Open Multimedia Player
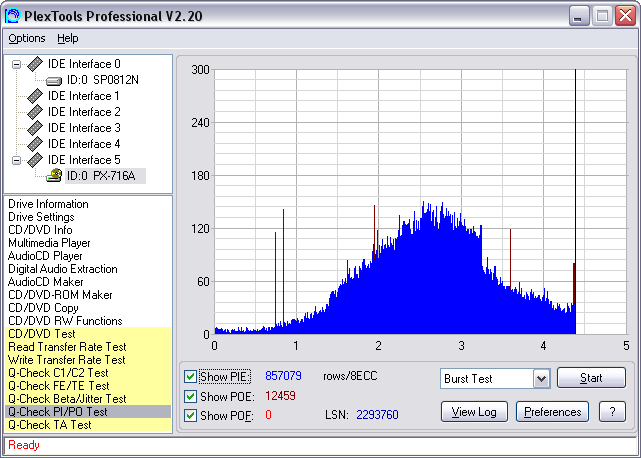The image size is (641, 458). pyautogui.click(x=49, y=243)
